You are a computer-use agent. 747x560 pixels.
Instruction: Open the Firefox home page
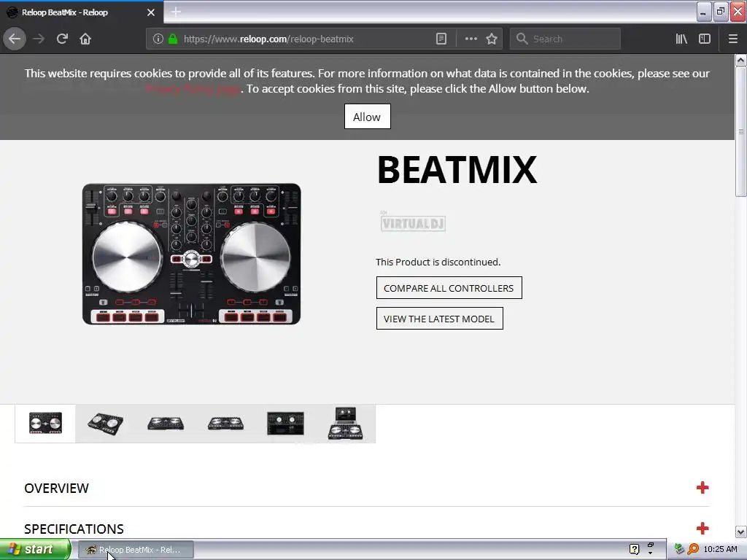click(x=85, y=39)
